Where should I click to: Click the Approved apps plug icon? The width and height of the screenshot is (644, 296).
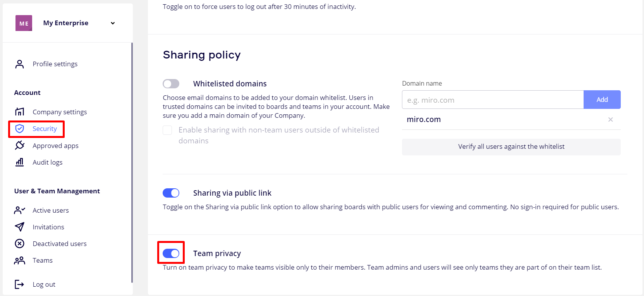(19, 145)
